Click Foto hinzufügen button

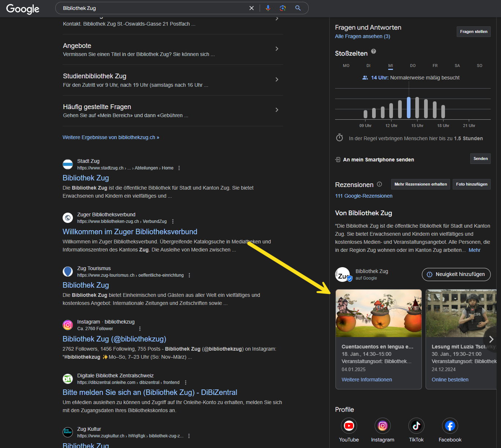click(472, 184)
